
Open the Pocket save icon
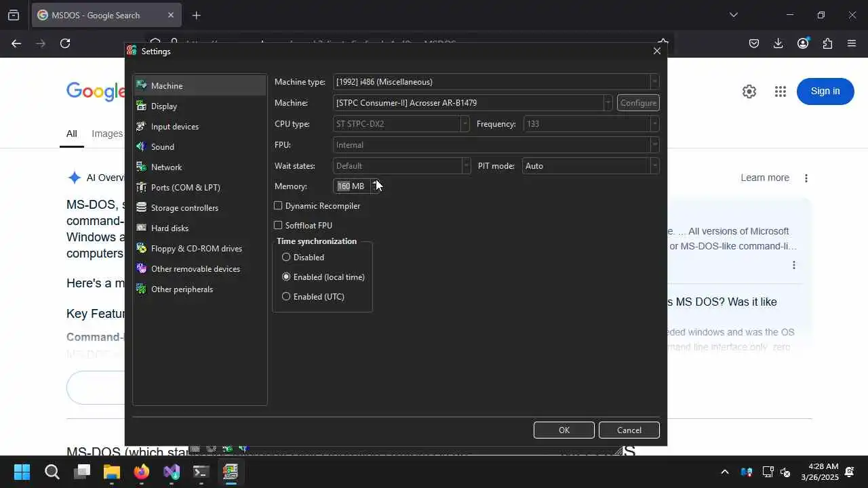point(754,43)
